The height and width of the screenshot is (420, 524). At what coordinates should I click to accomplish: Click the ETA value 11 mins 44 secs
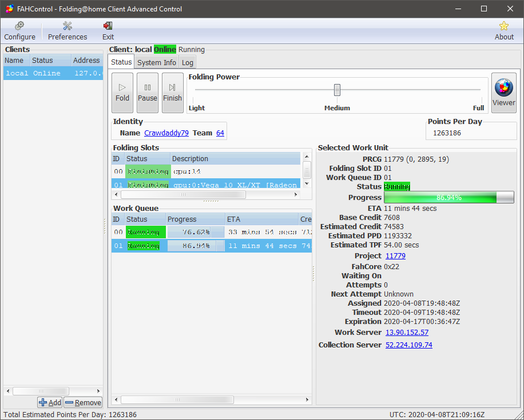point(410,209)
